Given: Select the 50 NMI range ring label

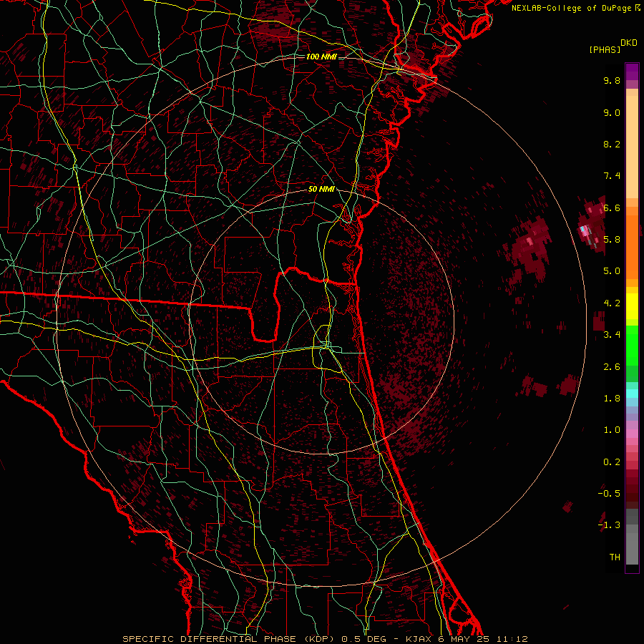Looking at the screenshot, I should click(x=321, y=190).
